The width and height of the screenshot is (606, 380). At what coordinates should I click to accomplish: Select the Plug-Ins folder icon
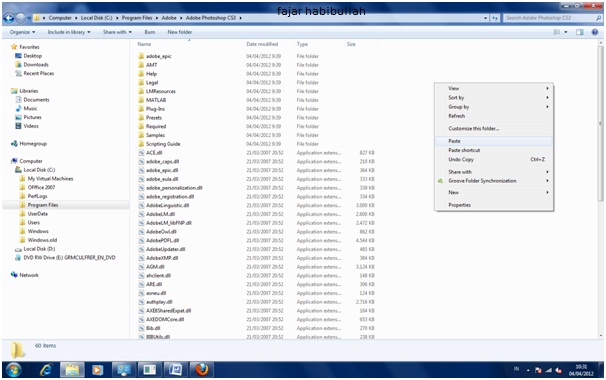[141, 109]
